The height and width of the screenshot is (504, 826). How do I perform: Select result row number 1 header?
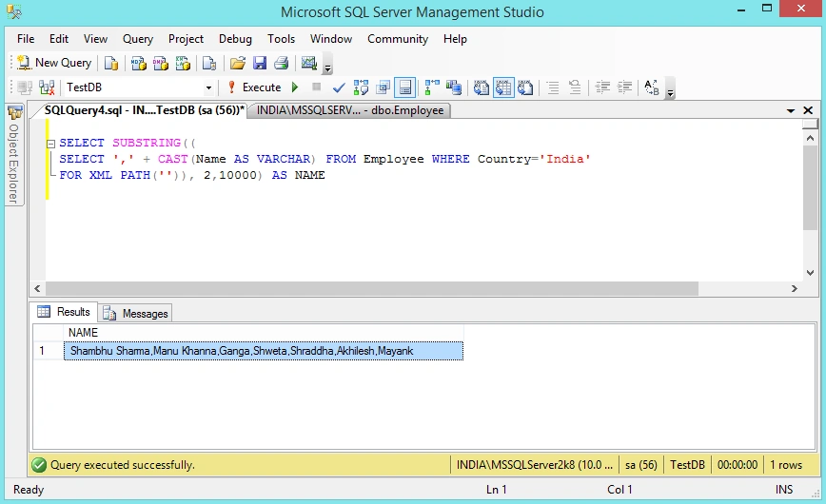(49, 351)
